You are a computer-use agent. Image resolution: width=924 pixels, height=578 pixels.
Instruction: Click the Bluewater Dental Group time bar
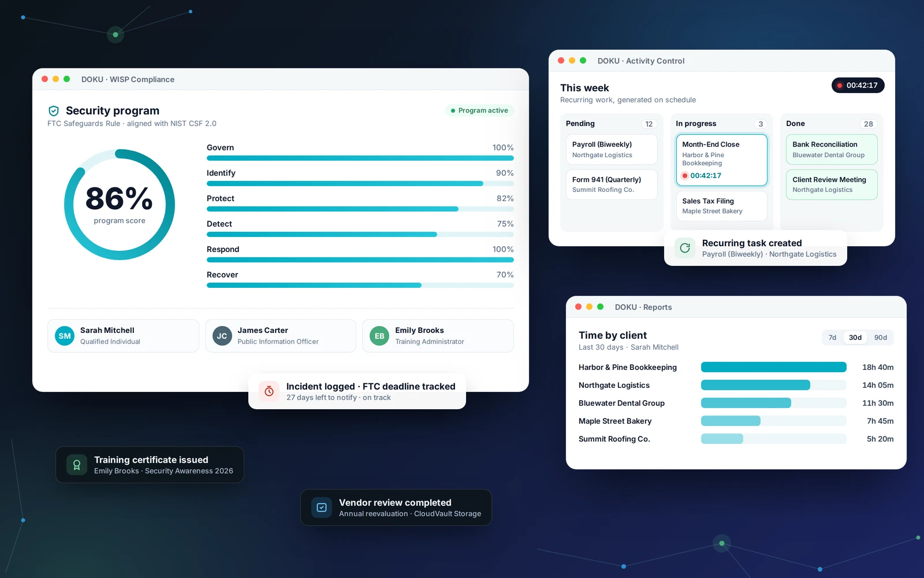click(774, 403)
